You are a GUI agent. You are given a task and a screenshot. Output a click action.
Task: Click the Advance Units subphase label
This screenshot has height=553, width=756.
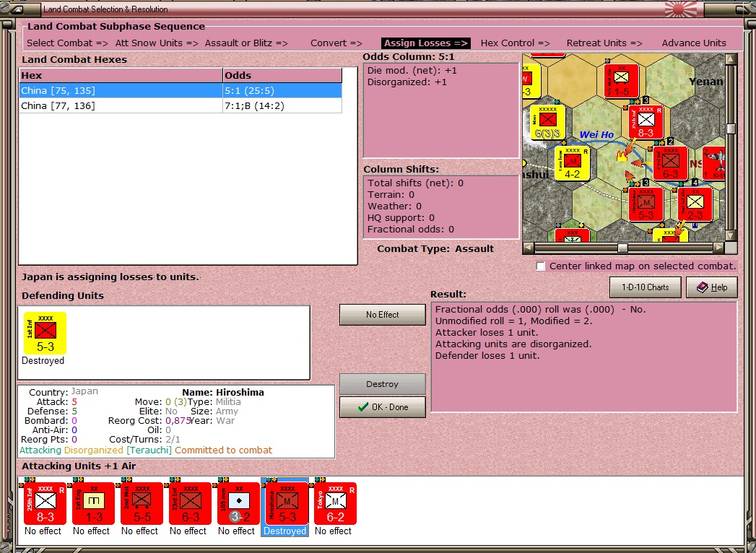694,43
